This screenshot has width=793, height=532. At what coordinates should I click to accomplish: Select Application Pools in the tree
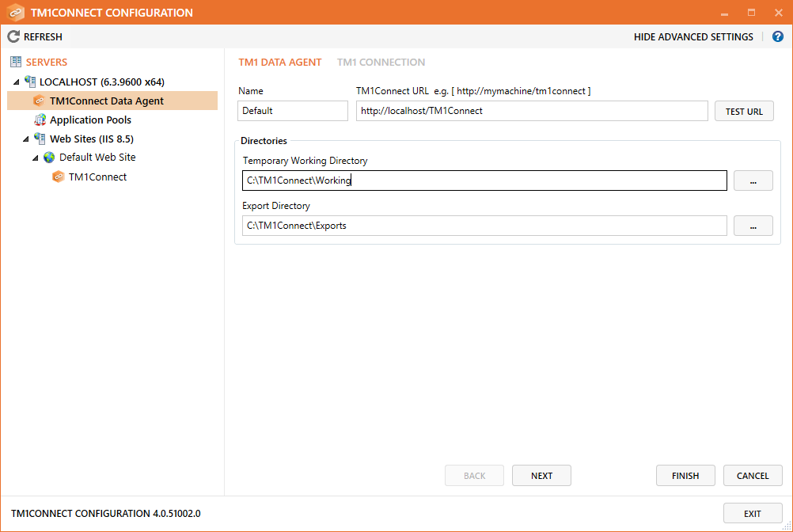pos(90,120)
